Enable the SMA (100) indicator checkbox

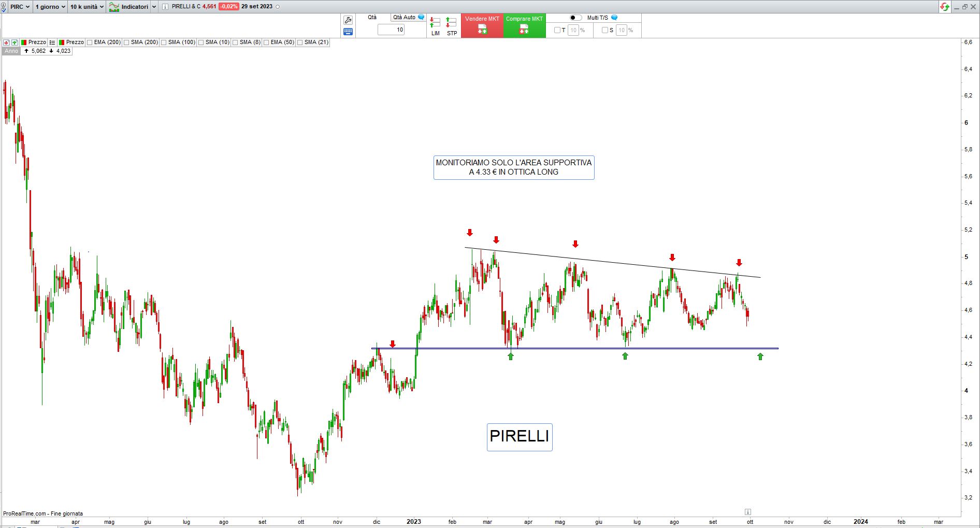coord(164,42)
